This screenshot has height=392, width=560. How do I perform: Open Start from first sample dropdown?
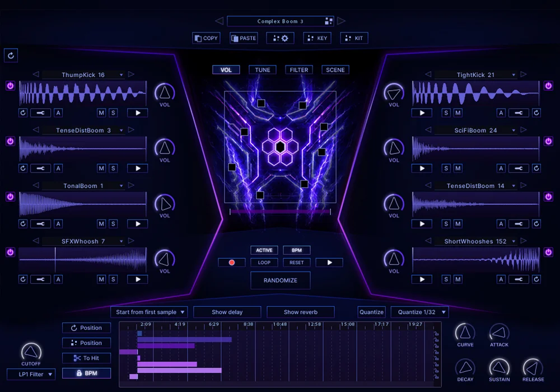(x=150, y=312)
